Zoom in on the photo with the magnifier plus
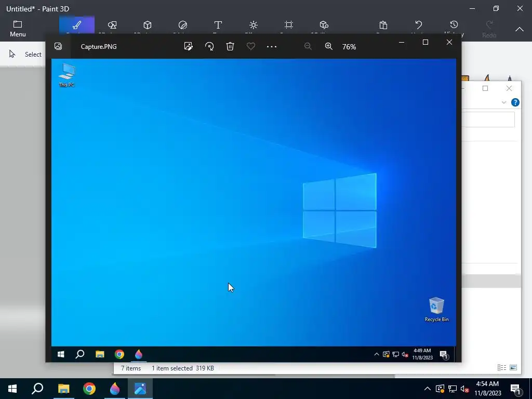 click(x=329, y=46)
